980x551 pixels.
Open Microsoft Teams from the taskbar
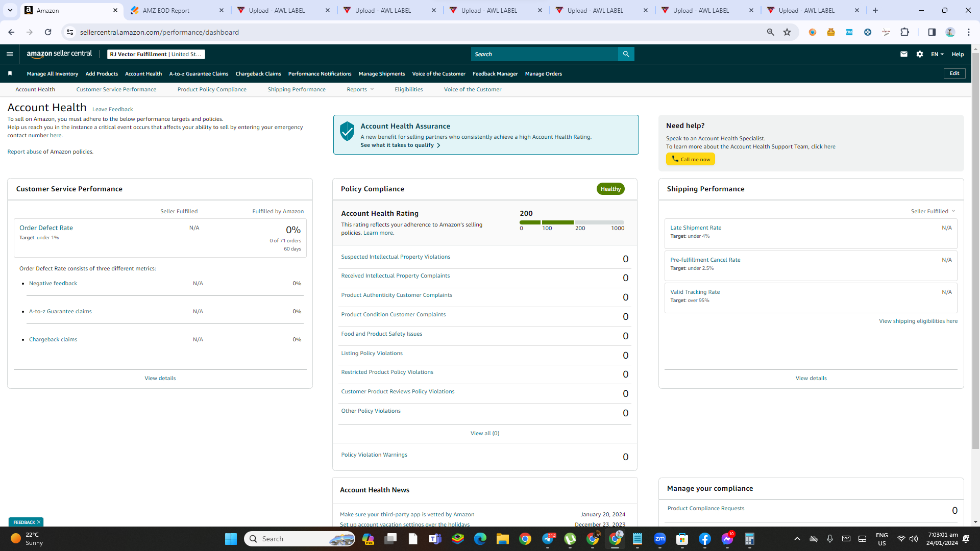point(435,539)
